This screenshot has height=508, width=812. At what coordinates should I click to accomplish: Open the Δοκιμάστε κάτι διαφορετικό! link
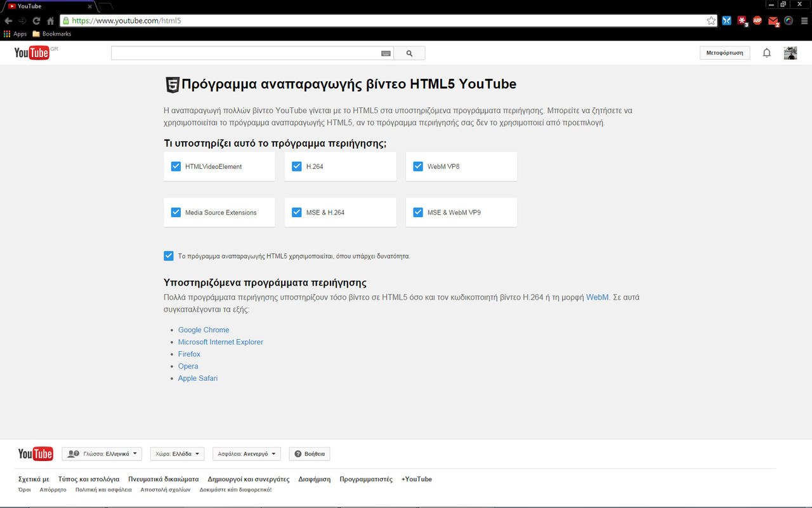coord(235,490)
